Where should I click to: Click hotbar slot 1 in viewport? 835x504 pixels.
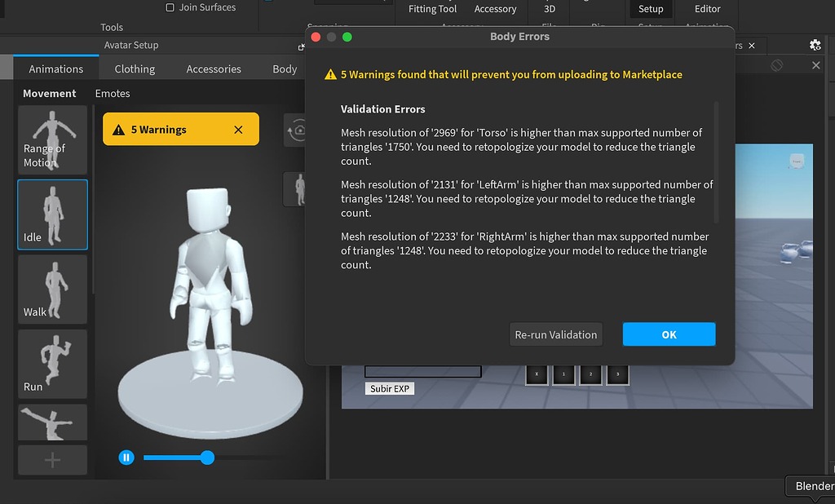pos(563,374)
